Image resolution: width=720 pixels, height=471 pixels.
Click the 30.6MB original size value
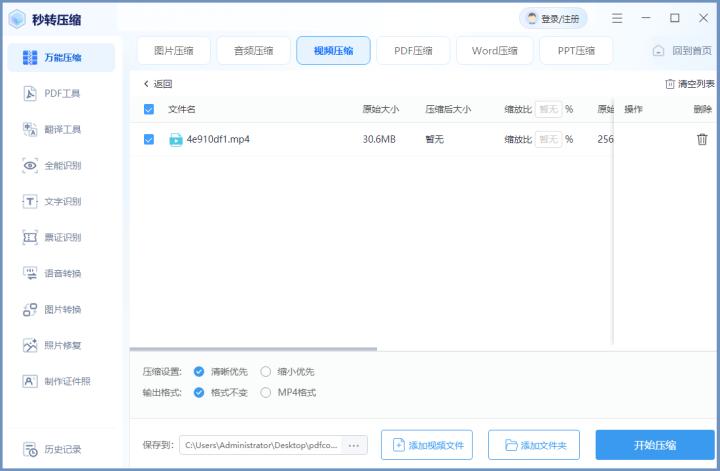[379, 139]
